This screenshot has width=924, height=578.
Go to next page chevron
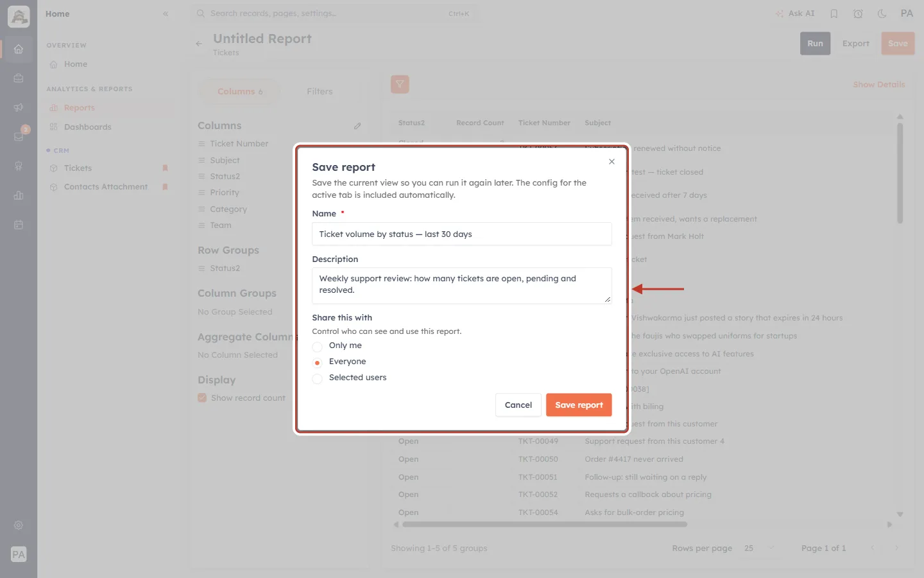coord(896,548)
